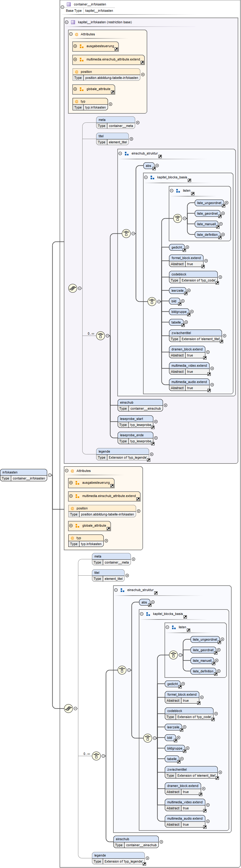Screen dimensions: 241x868
Task: Select position attribute in restriction base
Action: coord(106,75)
